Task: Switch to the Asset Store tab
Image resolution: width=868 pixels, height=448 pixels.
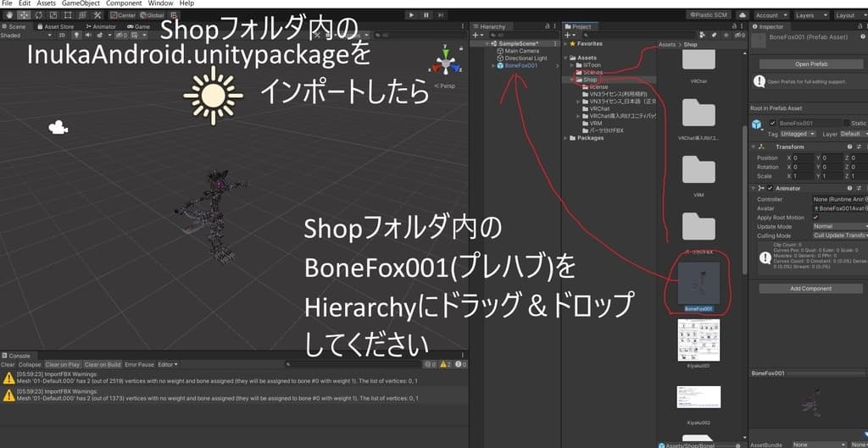Action: (55, 26)
